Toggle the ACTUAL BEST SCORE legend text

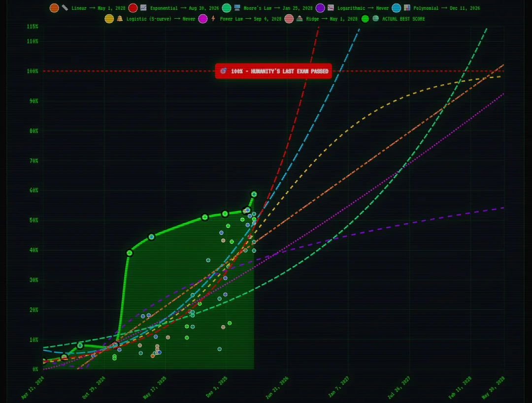point(403,19)
